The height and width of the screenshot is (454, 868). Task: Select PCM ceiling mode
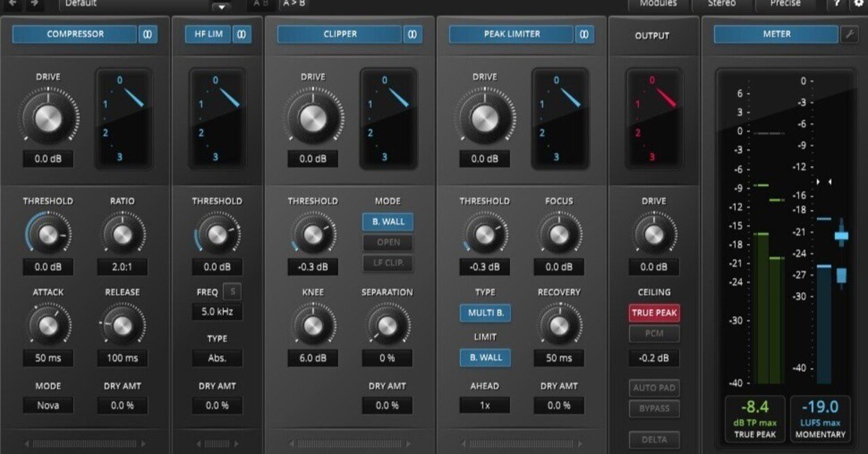(x=654, y=333)
